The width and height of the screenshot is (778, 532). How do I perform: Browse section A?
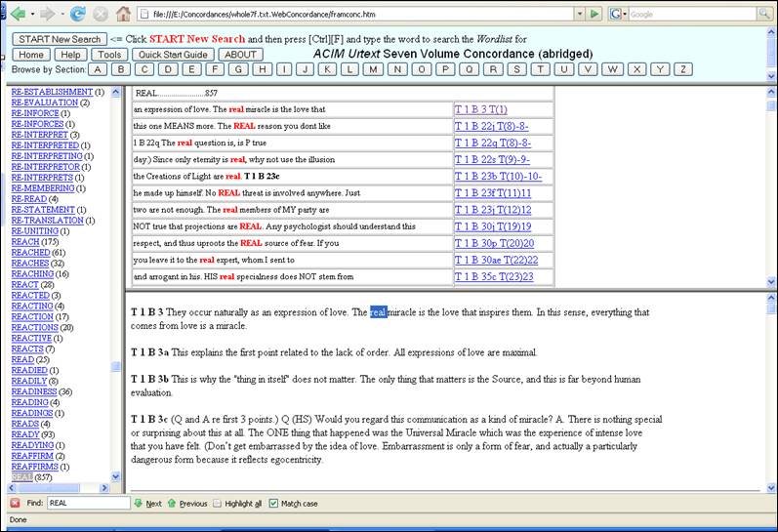tap(98, 69)
